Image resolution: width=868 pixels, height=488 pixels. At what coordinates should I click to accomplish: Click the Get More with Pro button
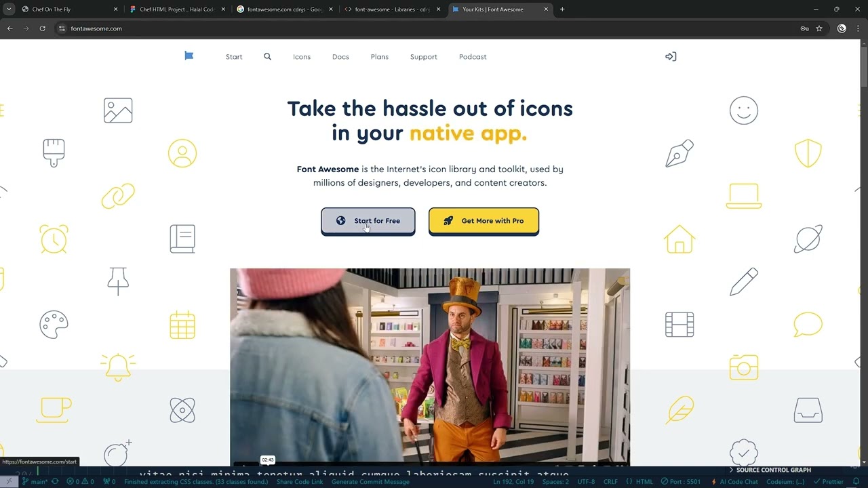(484, 221)
